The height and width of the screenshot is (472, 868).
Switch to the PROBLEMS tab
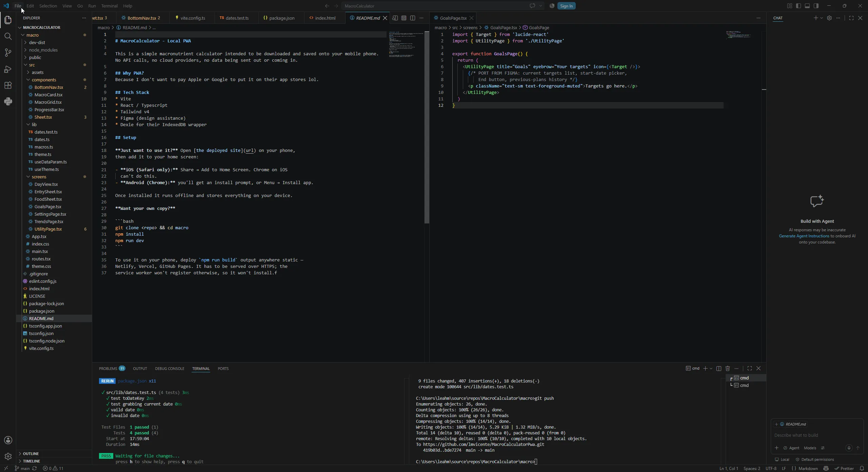click(112, 369)
